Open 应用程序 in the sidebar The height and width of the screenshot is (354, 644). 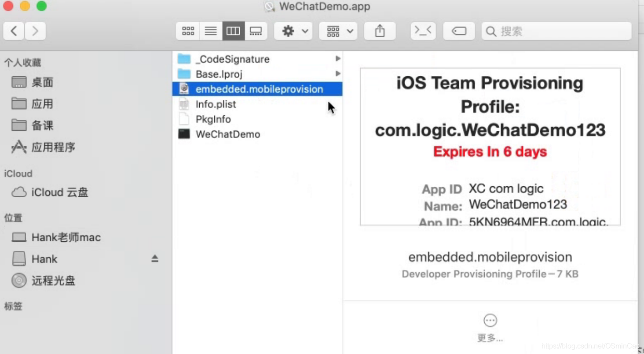(53, 147)
